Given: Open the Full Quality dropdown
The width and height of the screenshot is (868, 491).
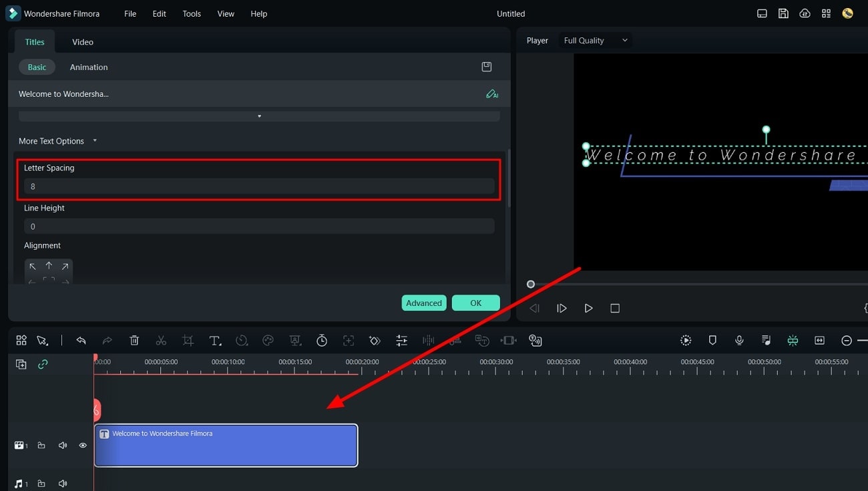Looking at the screenshot, I should 596,41.
